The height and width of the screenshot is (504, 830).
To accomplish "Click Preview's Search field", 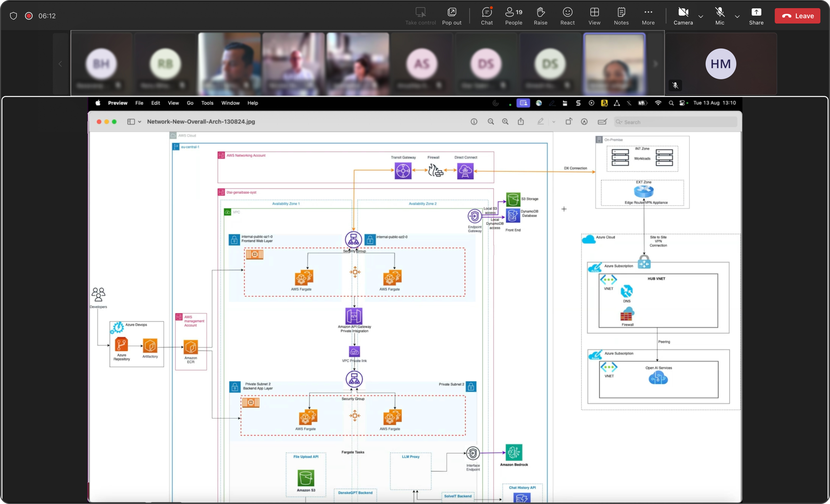I will click(676, 122).
